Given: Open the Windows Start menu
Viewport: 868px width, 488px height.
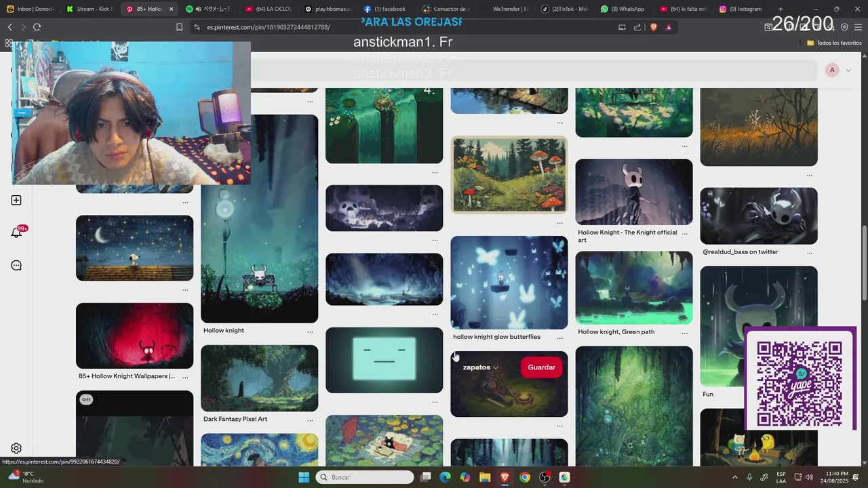Looking at the screenshot, I should click(304, 477).
